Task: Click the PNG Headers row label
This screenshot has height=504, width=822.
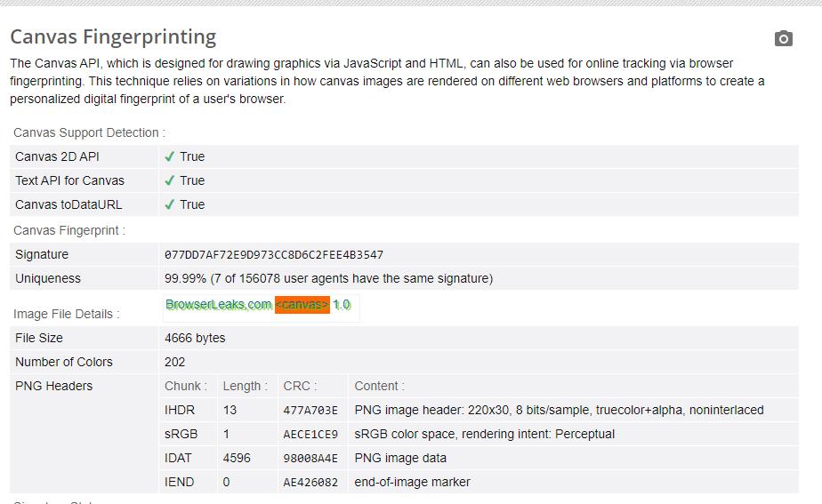Action: point(53,386)
